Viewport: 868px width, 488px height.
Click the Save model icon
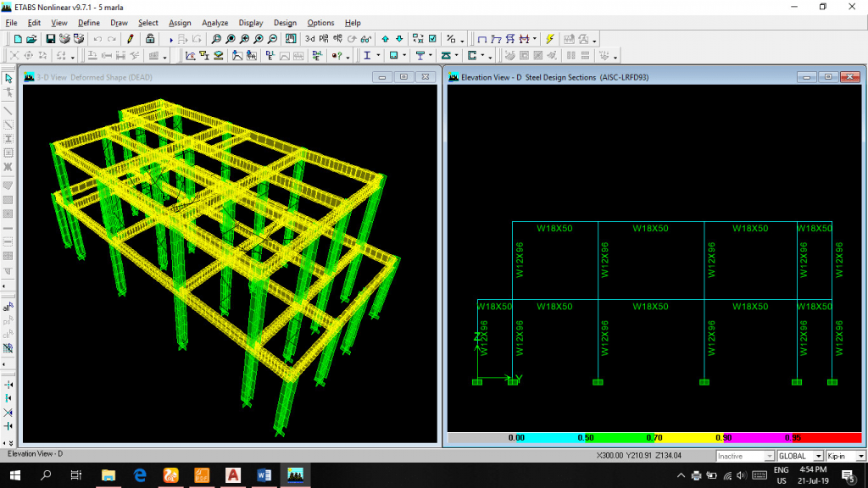pos(50,39)
